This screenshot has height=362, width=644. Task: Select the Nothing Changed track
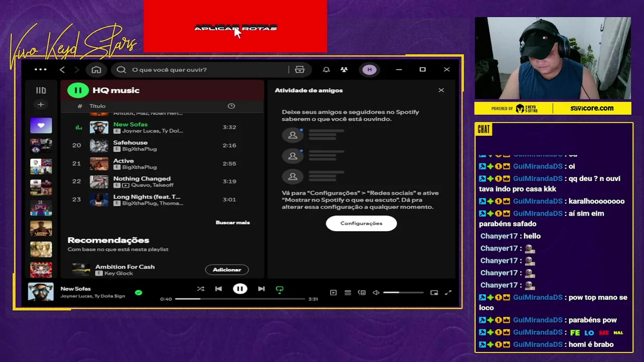pyautogui.click(x=162, y=182)
